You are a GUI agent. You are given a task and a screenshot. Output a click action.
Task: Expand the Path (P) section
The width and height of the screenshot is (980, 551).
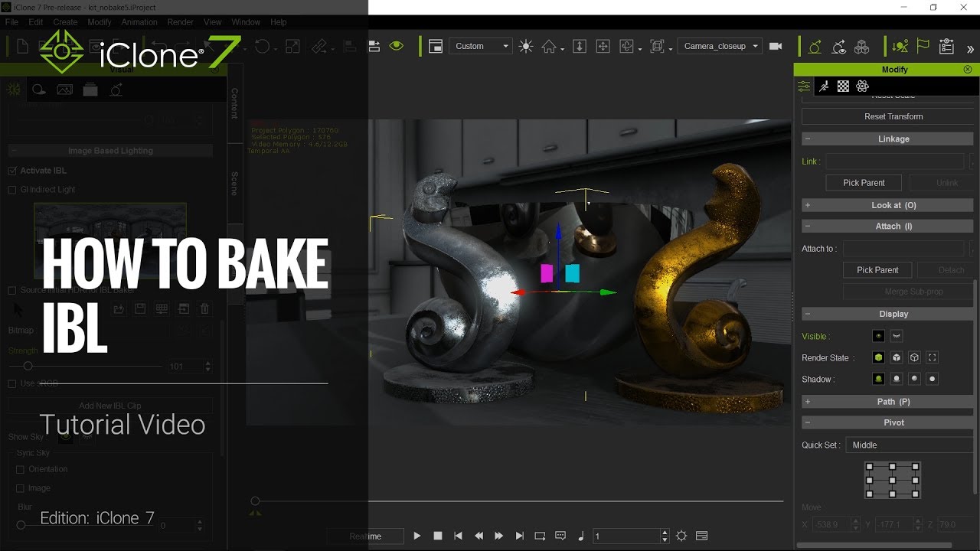(x=808, y=402)
